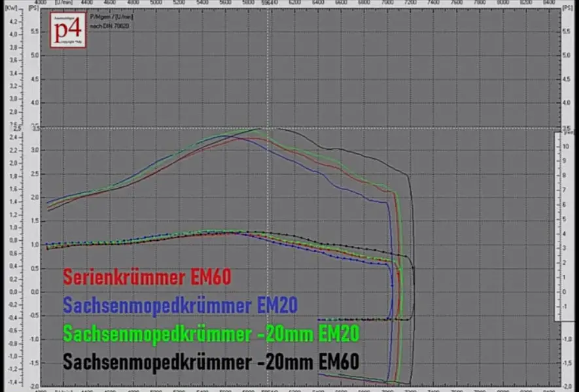Screen dimensions: 579x392
Task: Click the black Sachsenmopedkrümmer -20mm EM60 label
Action: point(211,362)
